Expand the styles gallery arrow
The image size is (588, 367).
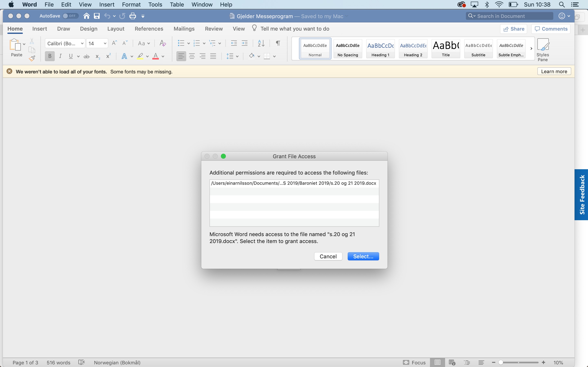click(531, 49)
